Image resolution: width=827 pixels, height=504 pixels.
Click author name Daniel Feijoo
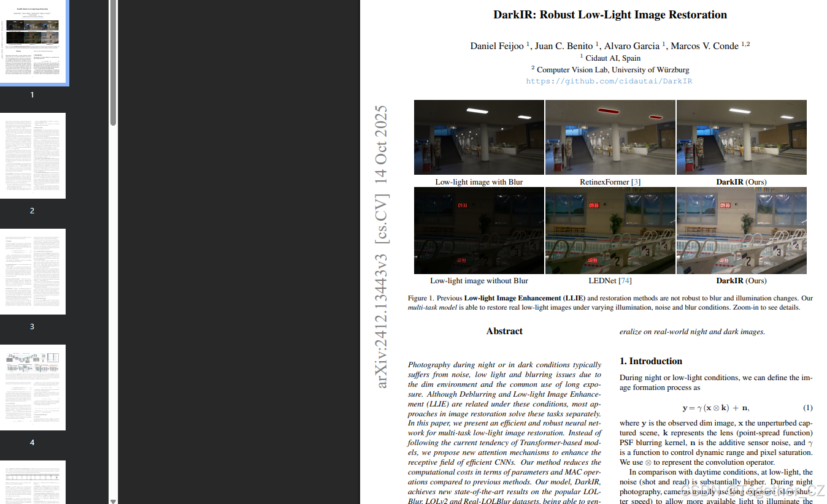(x=498, y=46)
